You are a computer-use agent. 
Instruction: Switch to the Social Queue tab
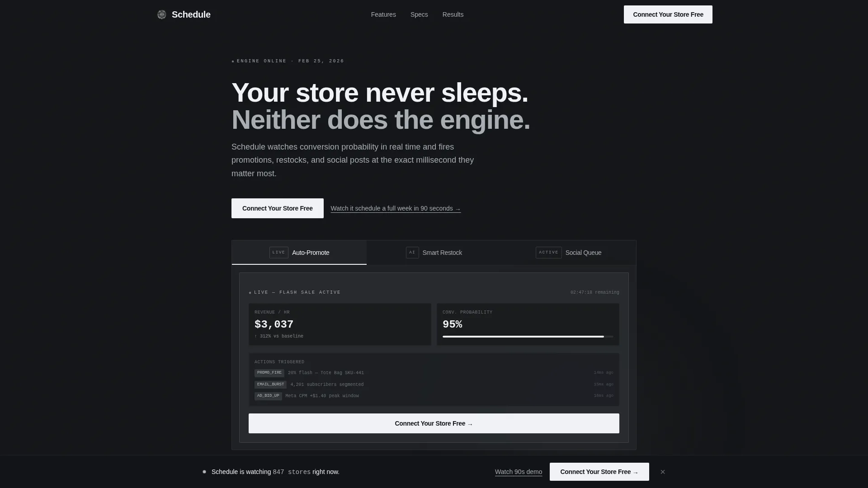(569, 253)
